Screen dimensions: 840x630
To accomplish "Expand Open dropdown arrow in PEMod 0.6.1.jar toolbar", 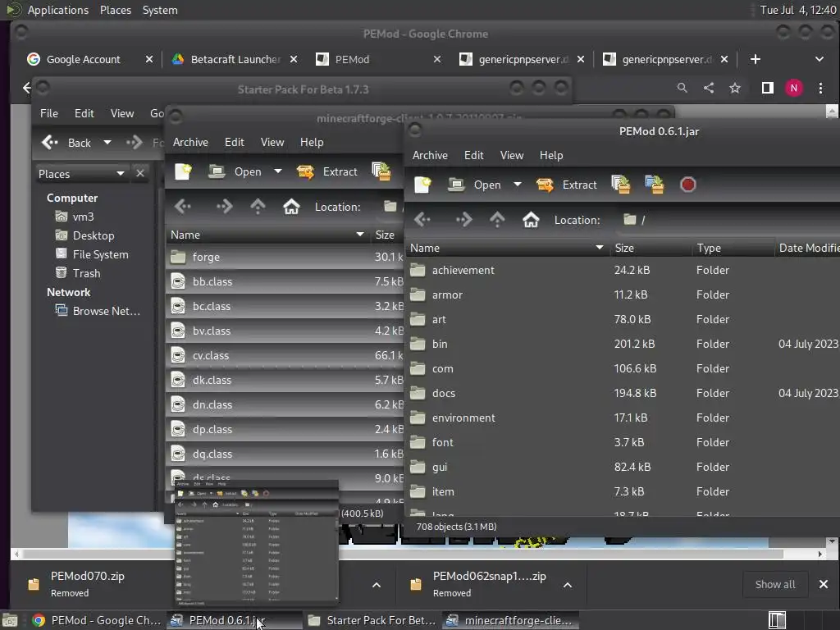I will coord(518,185).
